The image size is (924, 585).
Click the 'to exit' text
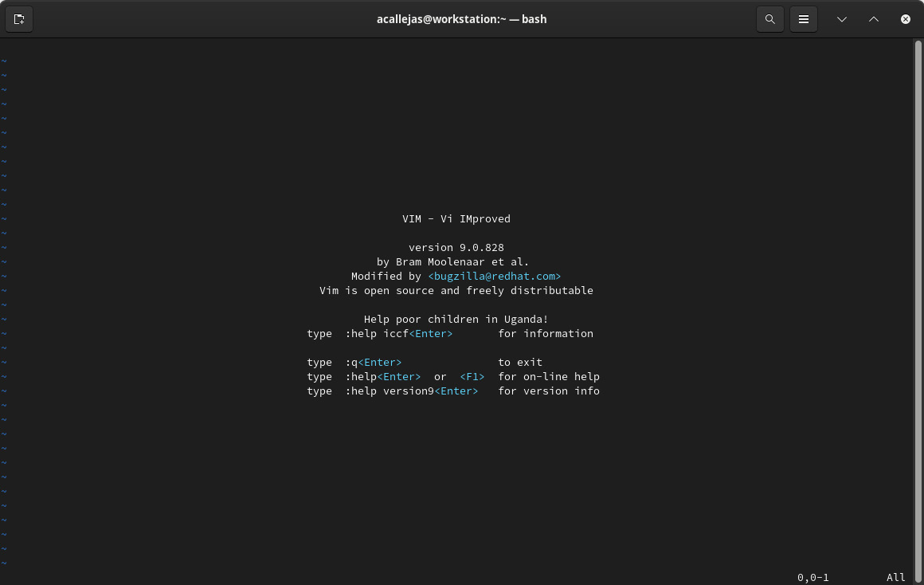click(x=519, y=362)
